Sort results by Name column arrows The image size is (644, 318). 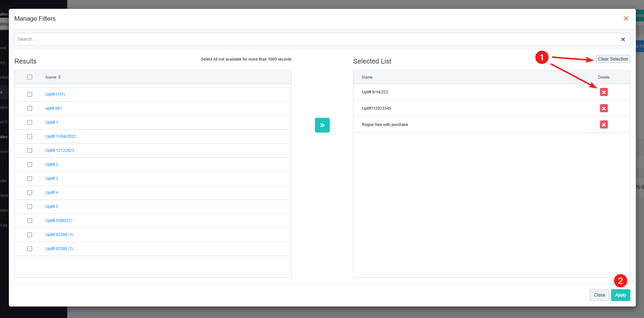pos(59,77)
